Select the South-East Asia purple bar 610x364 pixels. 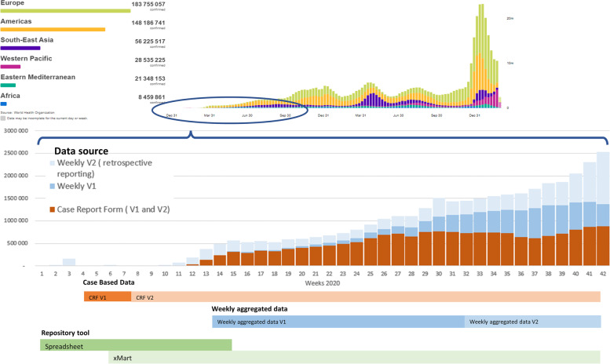[x=20, y=48]
